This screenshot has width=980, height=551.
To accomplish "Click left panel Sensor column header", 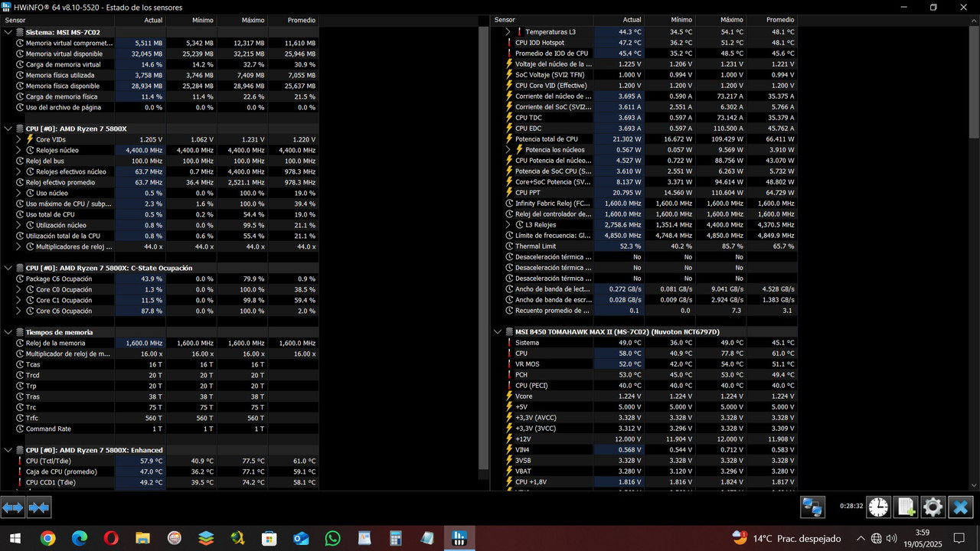I will click(x=58, y=20).
